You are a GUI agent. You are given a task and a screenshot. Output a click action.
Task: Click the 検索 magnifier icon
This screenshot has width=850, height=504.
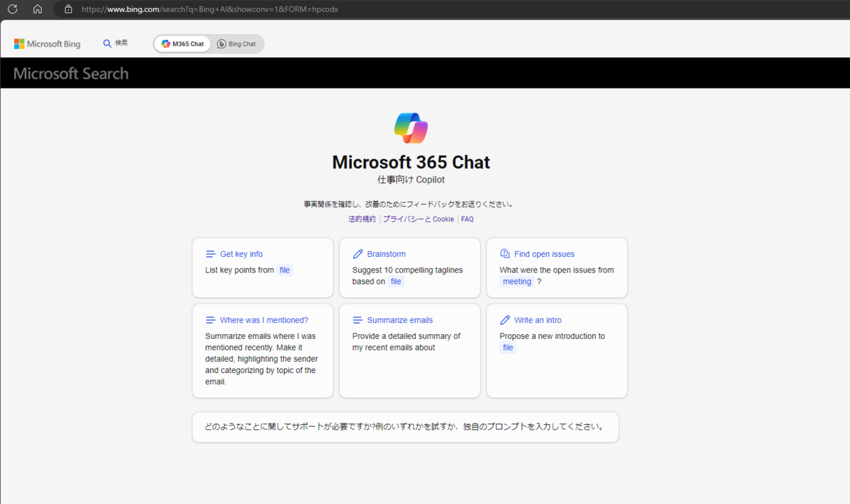coord(108,43)
